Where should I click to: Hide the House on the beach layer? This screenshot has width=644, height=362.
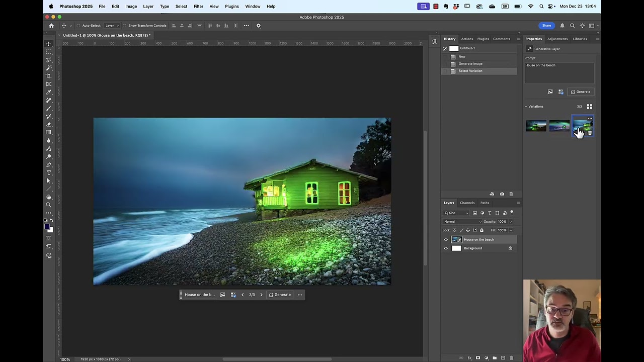(446, 239)
